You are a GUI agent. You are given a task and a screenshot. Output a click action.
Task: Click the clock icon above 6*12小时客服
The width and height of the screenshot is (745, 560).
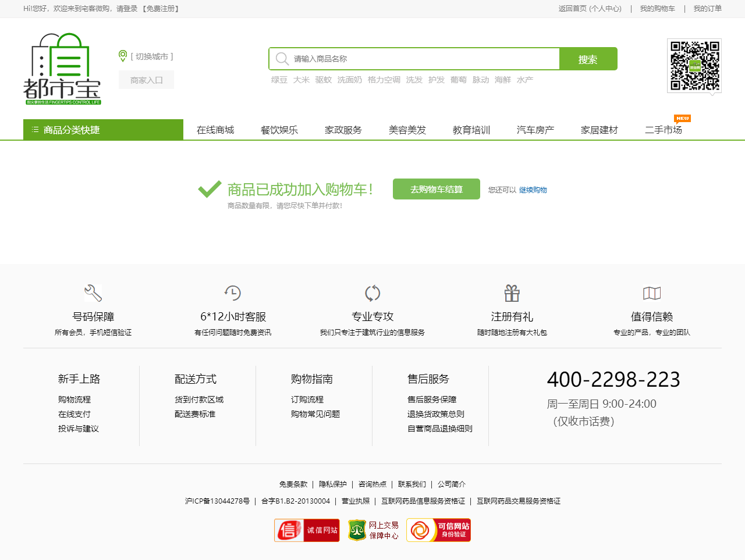(x=233, y=293)
